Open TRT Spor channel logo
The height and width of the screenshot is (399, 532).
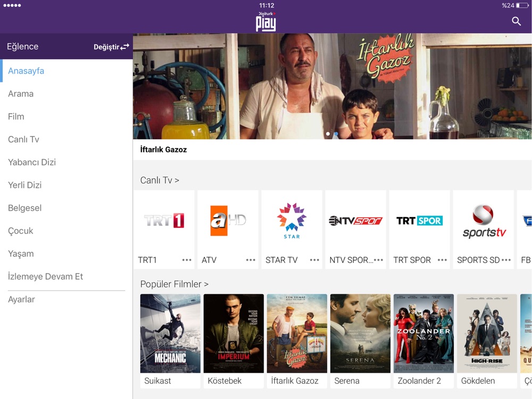419,221
